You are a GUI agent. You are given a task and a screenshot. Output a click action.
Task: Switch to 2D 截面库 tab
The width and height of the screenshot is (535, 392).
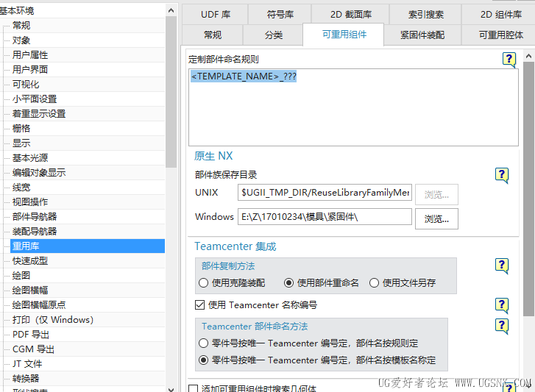tap(350, 14)
